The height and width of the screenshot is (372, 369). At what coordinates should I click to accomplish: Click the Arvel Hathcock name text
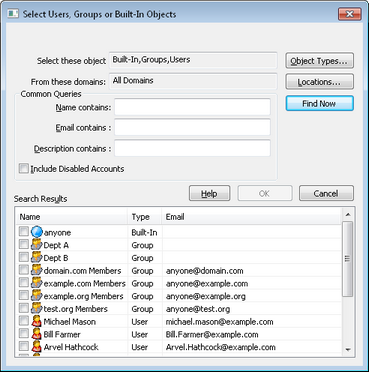tap(71, 347)
